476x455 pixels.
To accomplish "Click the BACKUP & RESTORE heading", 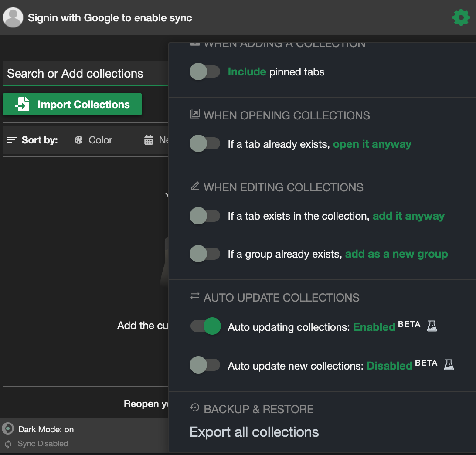I will coord(258,409).
